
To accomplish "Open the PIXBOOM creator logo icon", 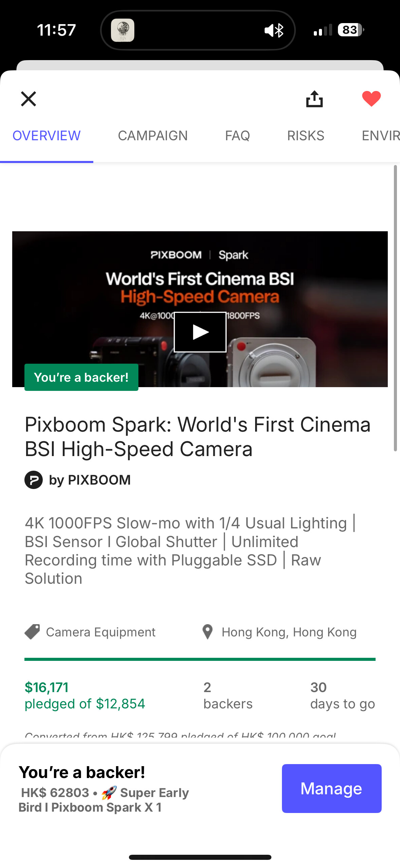I will 34,480.
